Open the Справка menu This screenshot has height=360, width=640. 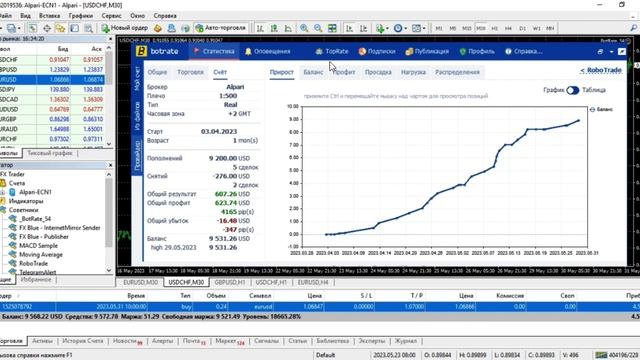[165, 16]
